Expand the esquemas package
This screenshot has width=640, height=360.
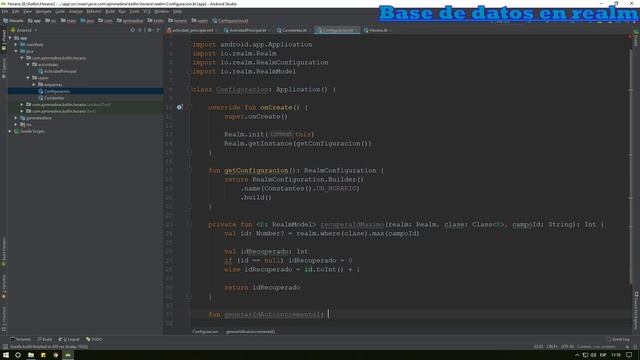34,84
